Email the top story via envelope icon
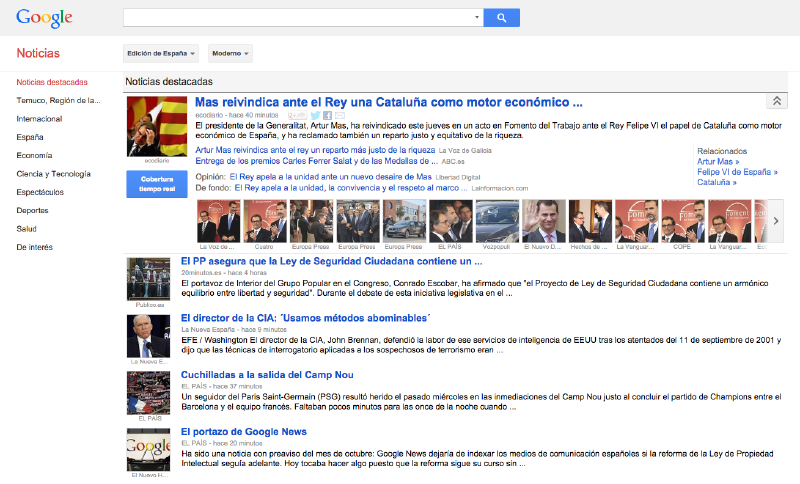800x484 pixels. (340, 116)
